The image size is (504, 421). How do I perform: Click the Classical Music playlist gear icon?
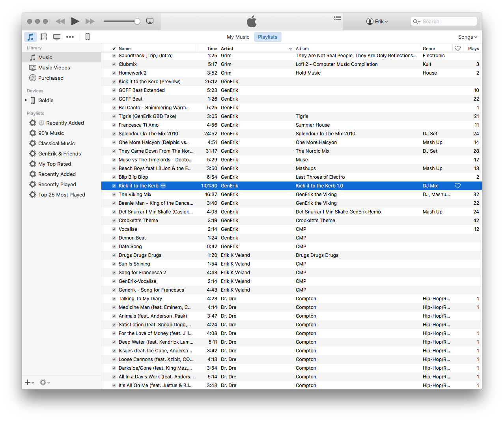(x=33, y=143)
